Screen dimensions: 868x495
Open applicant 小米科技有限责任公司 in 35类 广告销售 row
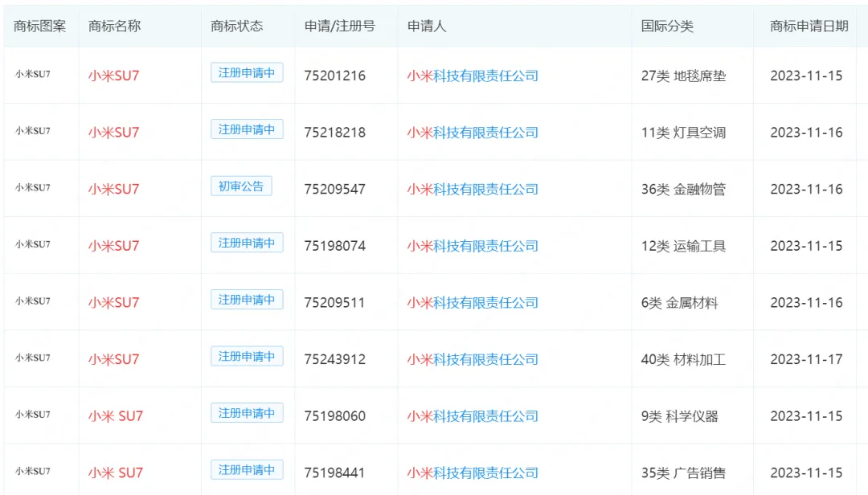point(473,472)
